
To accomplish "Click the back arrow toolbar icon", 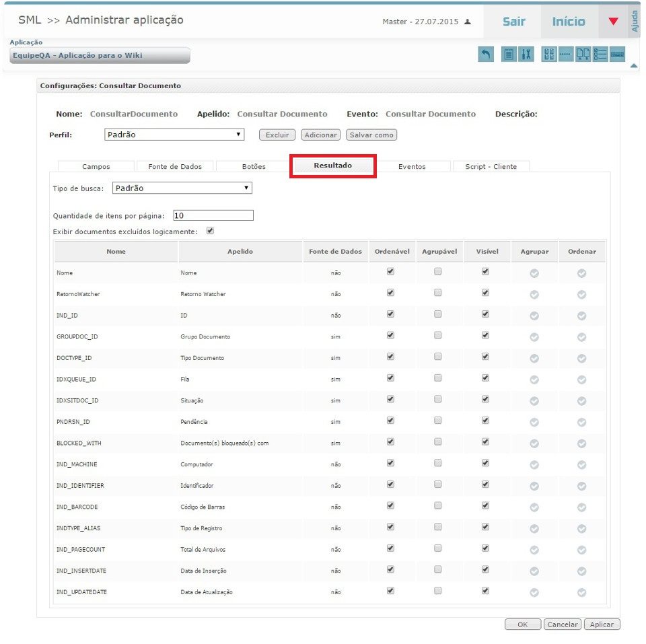I will click(486, 55).
